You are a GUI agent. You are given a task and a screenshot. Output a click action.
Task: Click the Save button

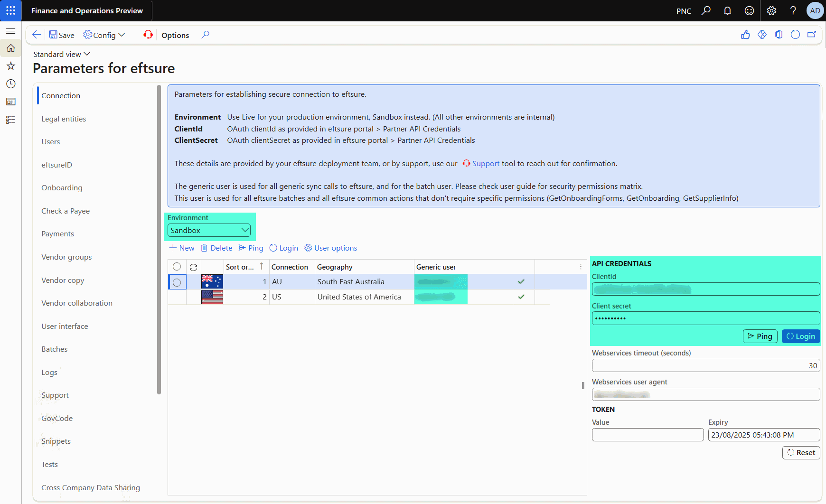pyautogui.click(x=62, y=35)
